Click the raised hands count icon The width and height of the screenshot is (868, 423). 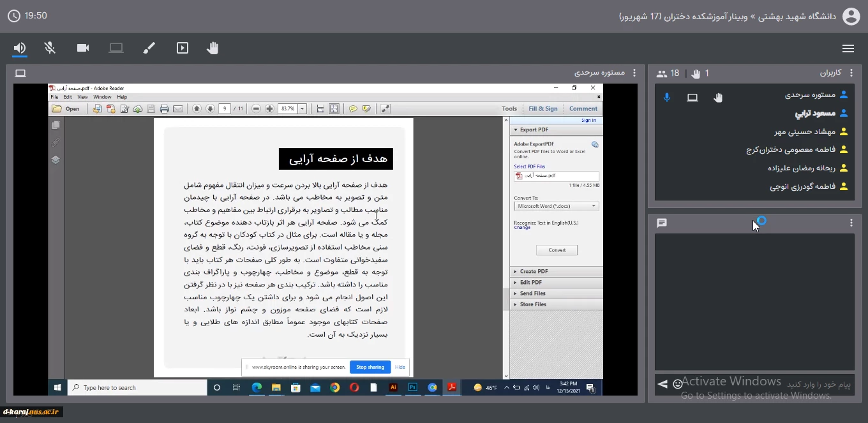pos(696,74)
